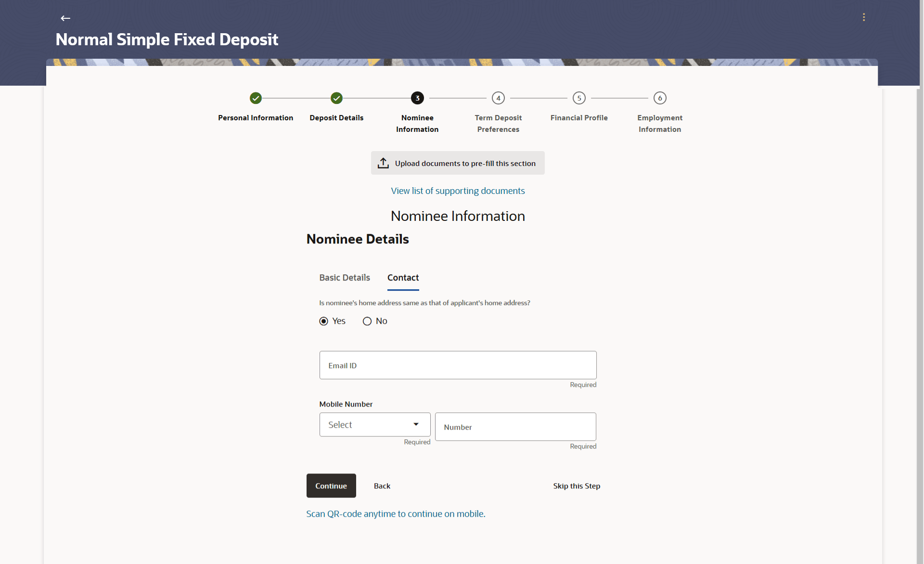Image resolution: width=924 pixels, height=564 pixels.
Task: Switch to the Contact tab
Action: click(x=403, y=278)
